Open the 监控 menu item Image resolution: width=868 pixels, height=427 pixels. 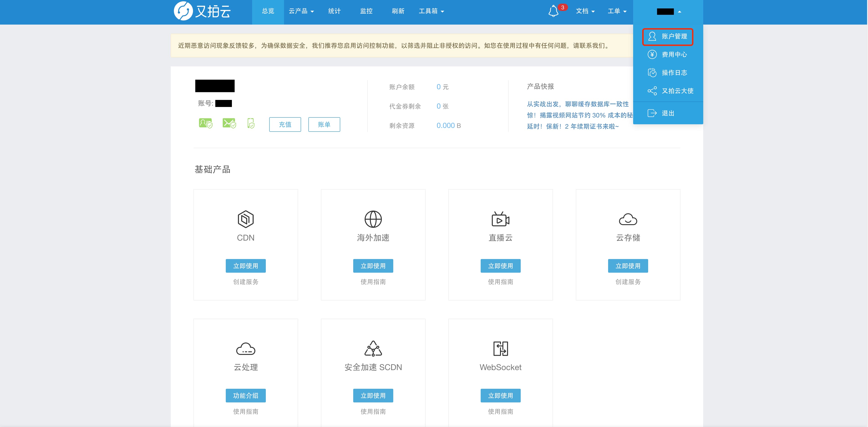[366, 11]
